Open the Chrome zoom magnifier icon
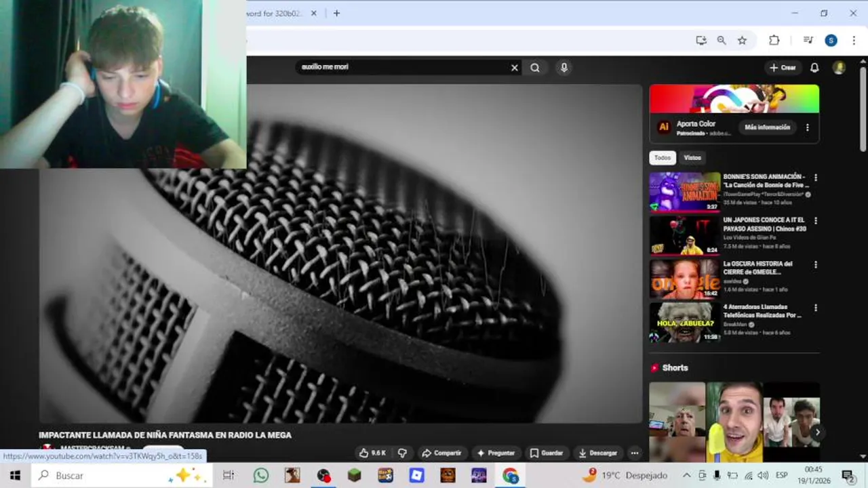Image resolution: width=868 pixels, height=488 pixels. pos(722,40)
